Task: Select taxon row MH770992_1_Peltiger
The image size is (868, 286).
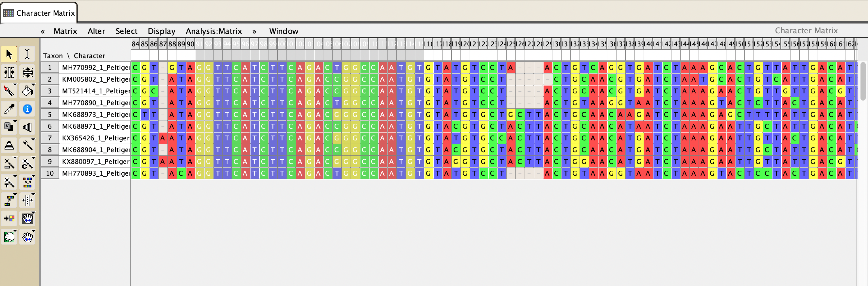Action: click(x=95, y=68)
